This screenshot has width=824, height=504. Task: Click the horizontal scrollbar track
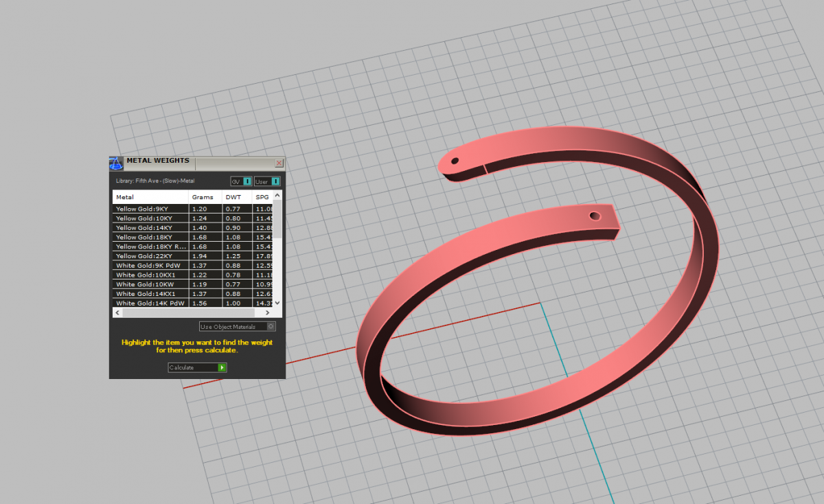pos(192,312)
